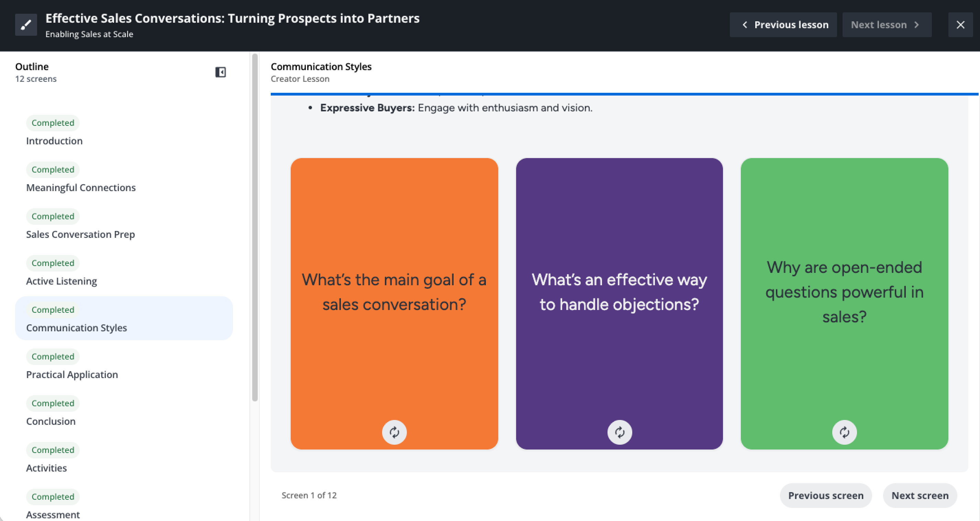Screen dimensions: 980x521
Task: Click the chevron on Previous lesson
Action: click(745, 25)
